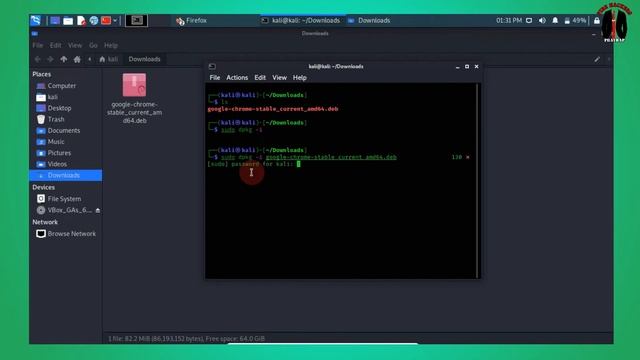The image size is (640, 360).
Task: Maximize the terminal window
Action: [467, 67]
